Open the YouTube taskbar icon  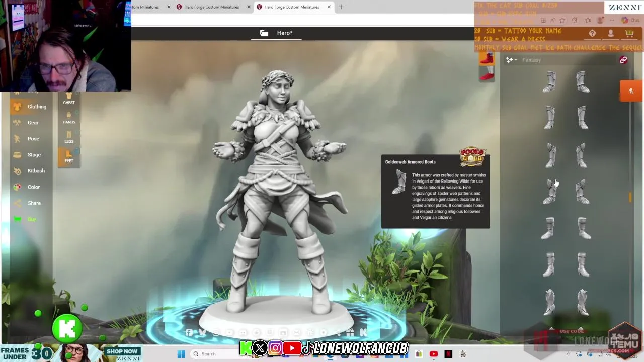pos(434,354)
